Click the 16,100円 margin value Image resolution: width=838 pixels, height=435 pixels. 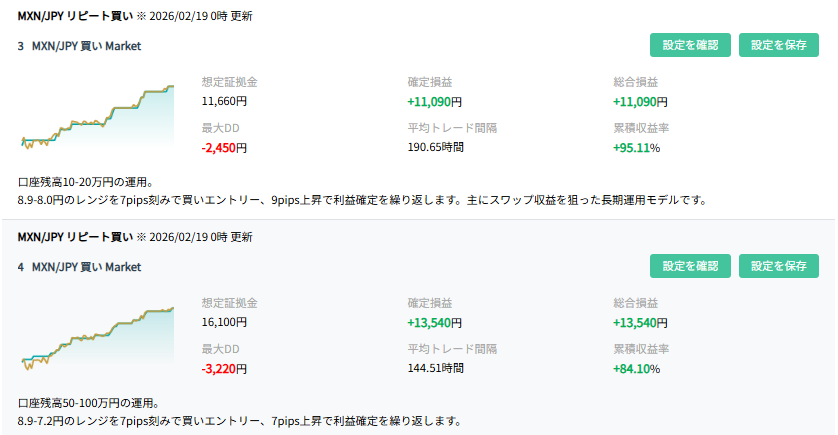223,322
